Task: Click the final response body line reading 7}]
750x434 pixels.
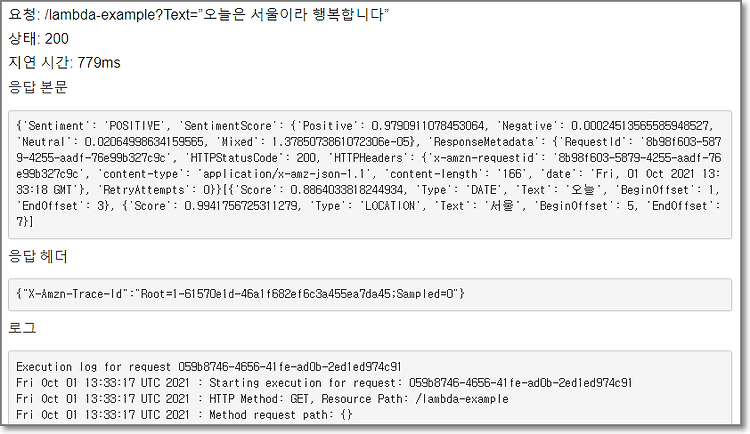Action: (x=24, y=222)
